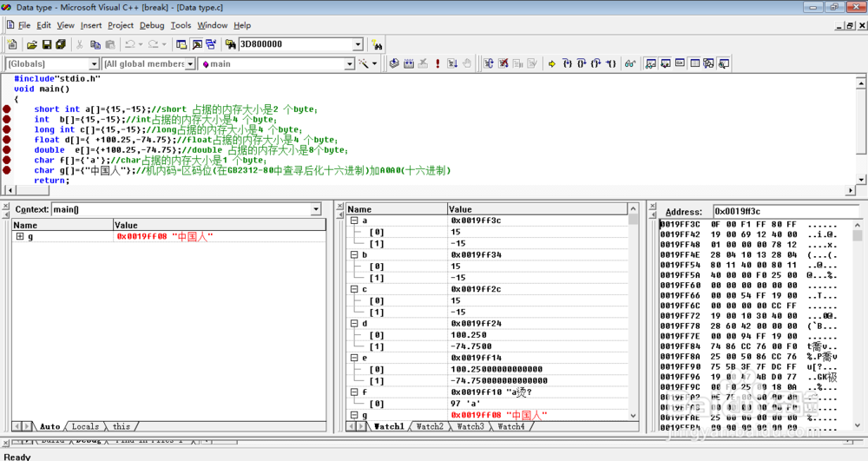868x461 pixels.
Task: Click the Search binoculars icon
Action: [377, 44]
